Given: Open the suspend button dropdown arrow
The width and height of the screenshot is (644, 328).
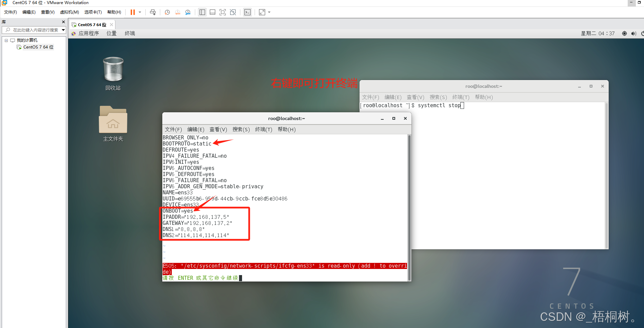Looking at the screenshot, I should [140, 12].
